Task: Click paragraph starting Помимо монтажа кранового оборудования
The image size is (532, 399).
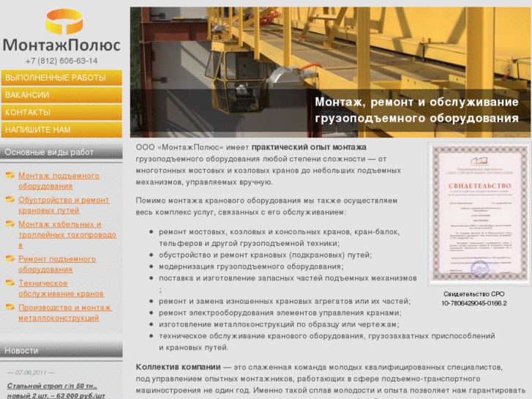Action: 266,206
